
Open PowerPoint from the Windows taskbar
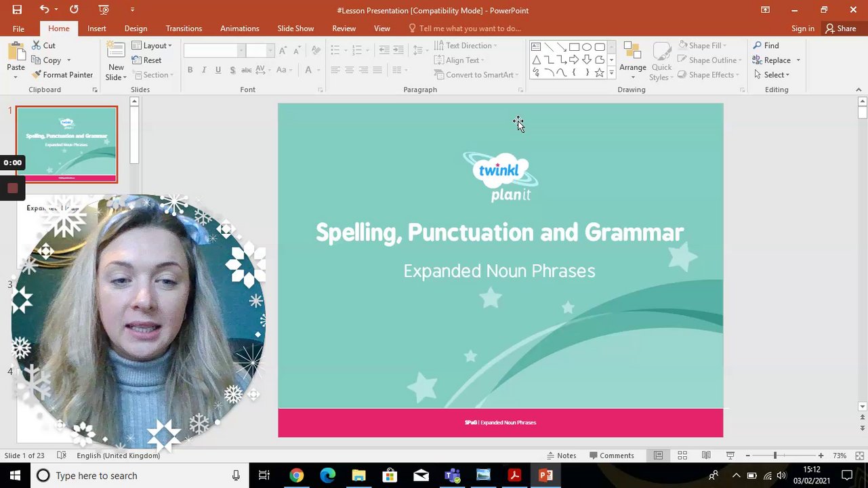(545, 475)
